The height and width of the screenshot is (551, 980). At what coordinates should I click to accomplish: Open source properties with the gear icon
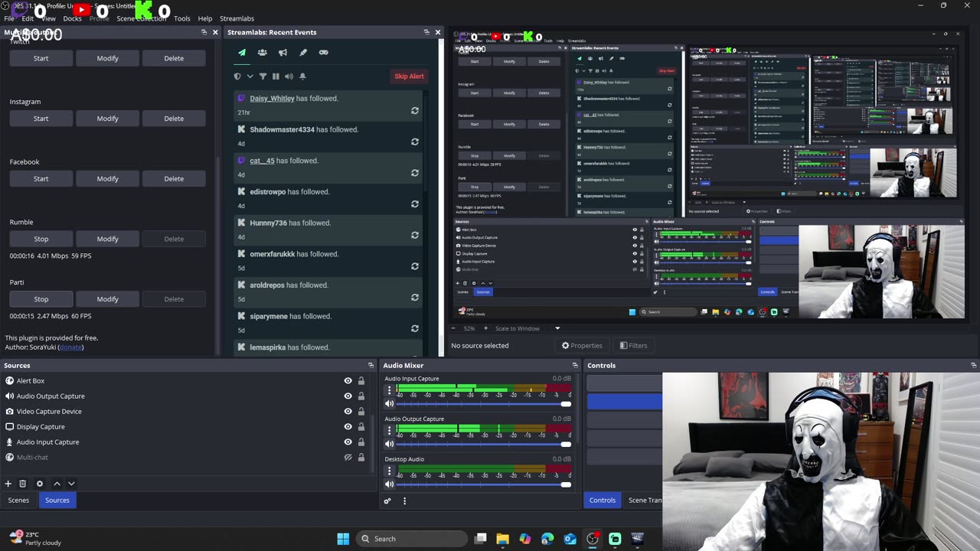click(x=40, y=484)
